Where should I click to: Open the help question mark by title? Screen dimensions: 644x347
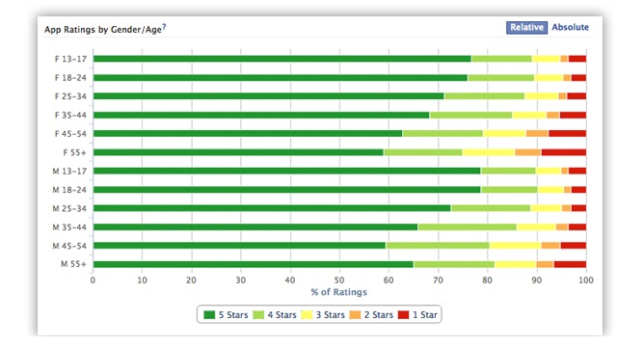pos(164,27)
